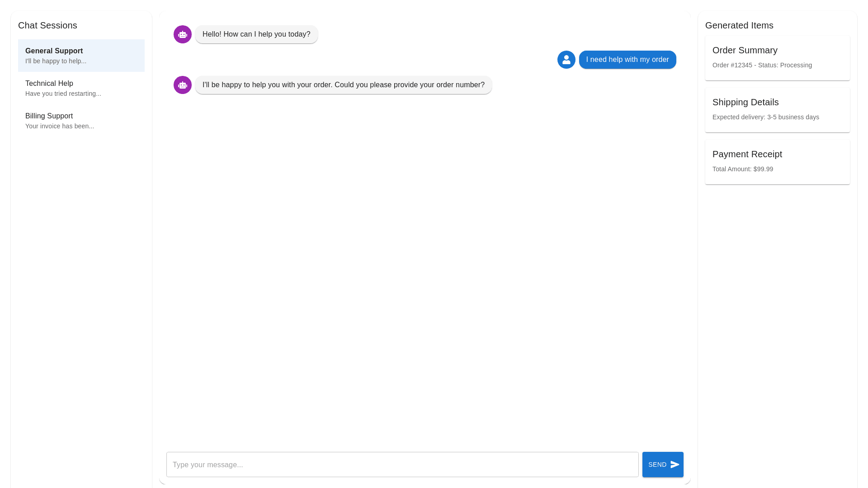
Task: Focus the 'Type your message' input field
Action: (402, 465)
